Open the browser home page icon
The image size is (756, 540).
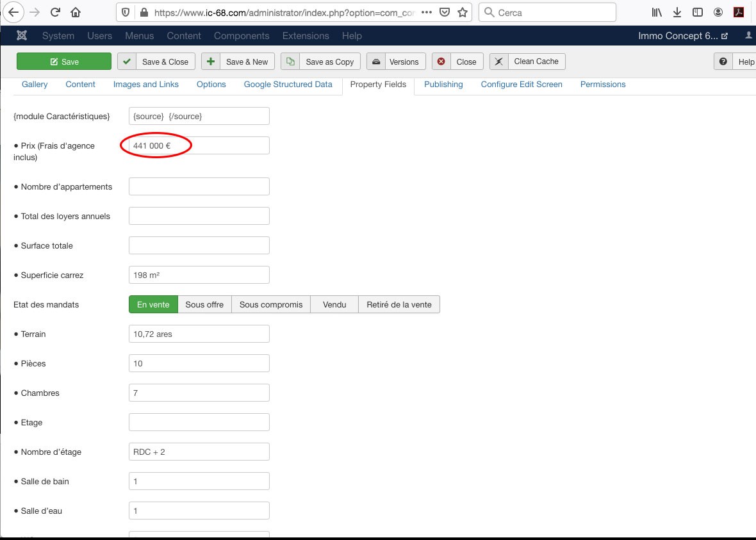tap(76, 13)
